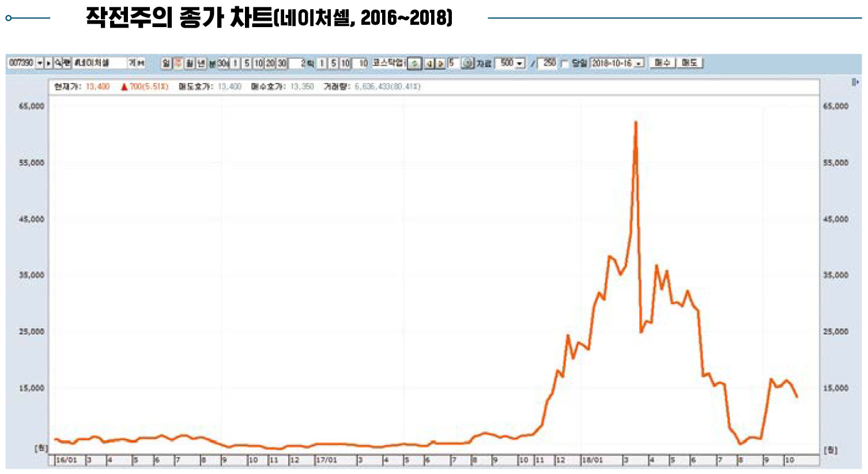Click the next (right arrow) navigation icon
Viewport: 868px width, 474px height.
pyautogui.click(x=440, y=63)
